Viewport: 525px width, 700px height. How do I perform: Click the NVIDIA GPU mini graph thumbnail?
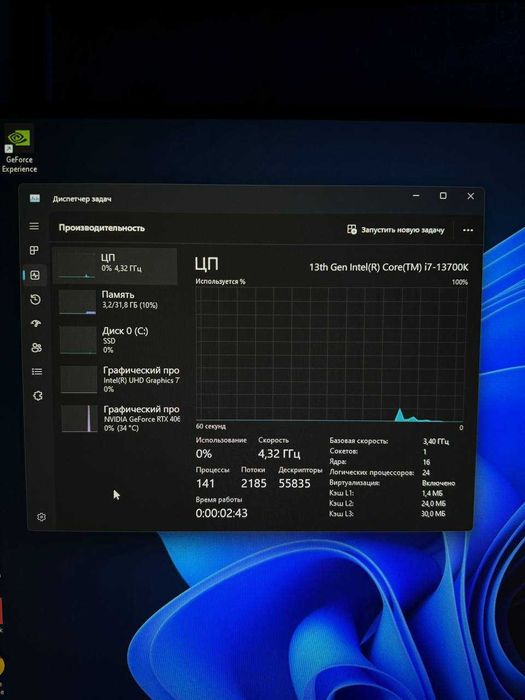tap(79, 418)
